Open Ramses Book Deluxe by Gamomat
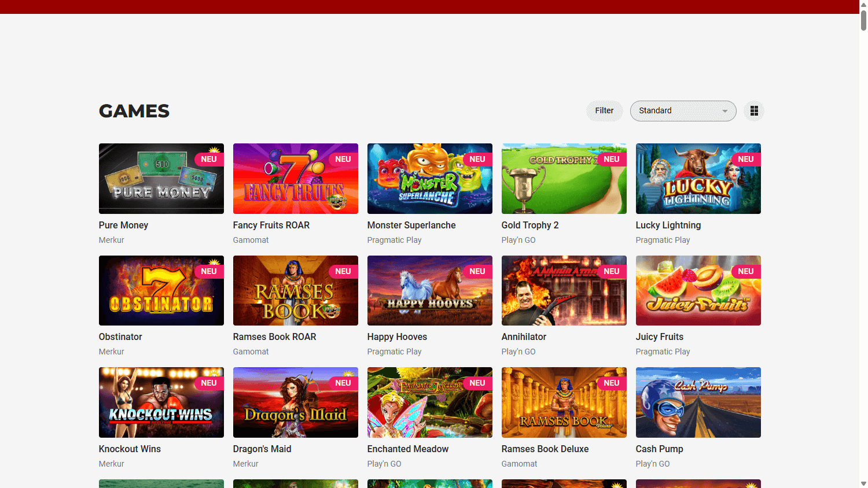Viewport: 868px width, 488px height. pos(564,402)
